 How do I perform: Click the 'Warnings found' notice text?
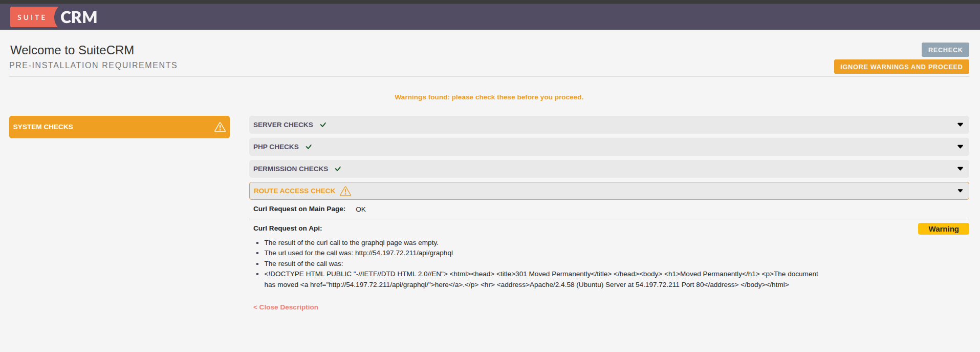point(489,97)
